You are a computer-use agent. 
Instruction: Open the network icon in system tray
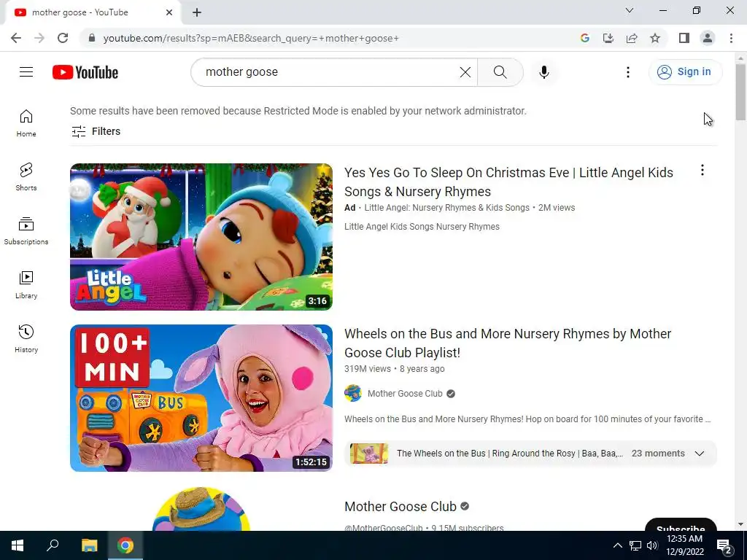[x=635, y=545]
